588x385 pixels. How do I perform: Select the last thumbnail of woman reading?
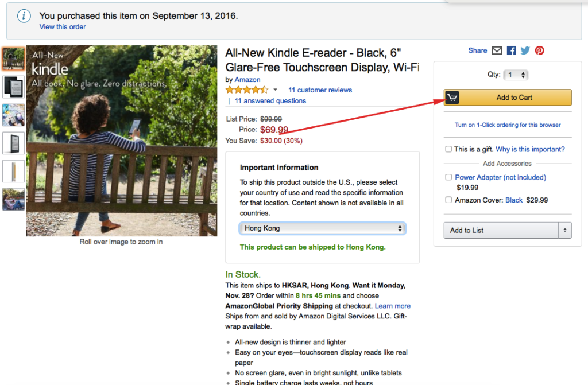tap(14, 199)
